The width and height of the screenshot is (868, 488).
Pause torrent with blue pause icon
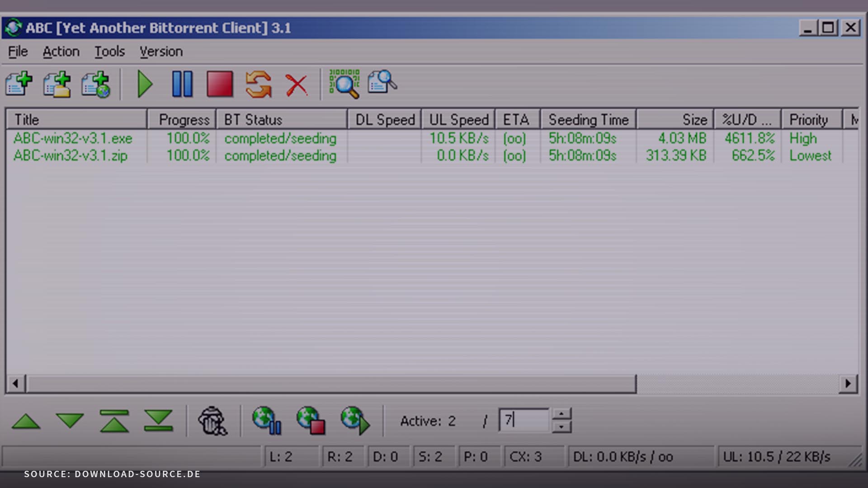point(183,84)
